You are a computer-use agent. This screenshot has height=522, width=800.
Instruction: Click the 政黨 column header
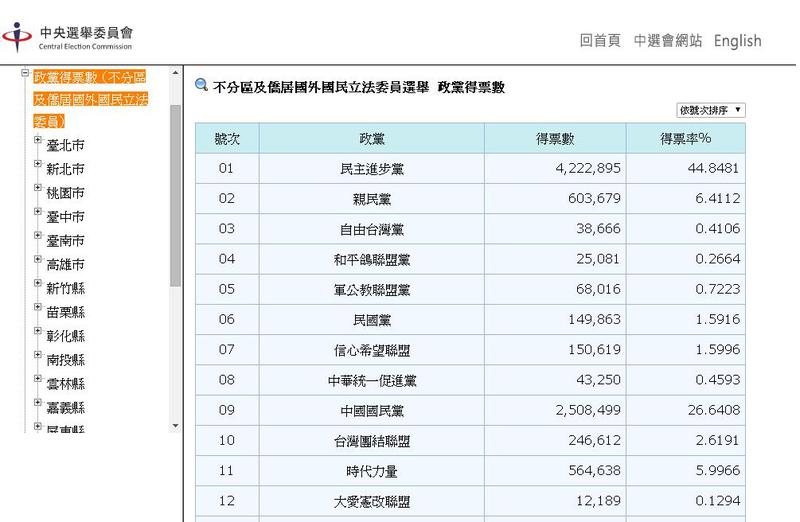(x=371, y=138)
